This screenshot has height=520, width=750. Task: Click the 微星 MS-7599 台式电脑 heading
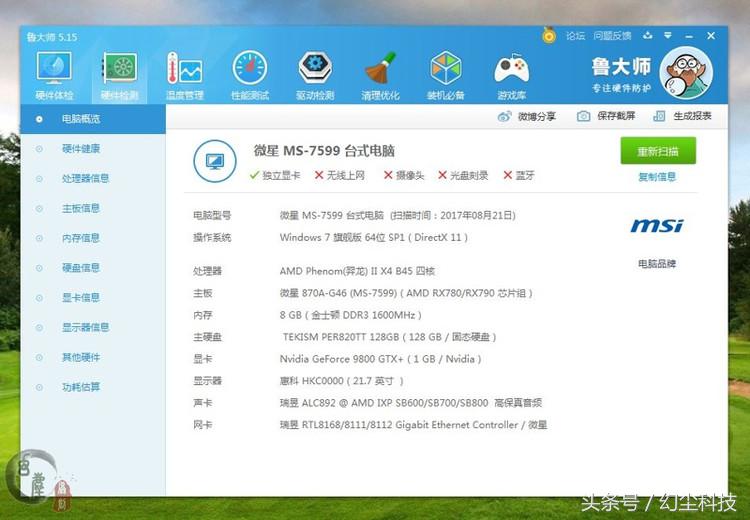click(324, 151)
